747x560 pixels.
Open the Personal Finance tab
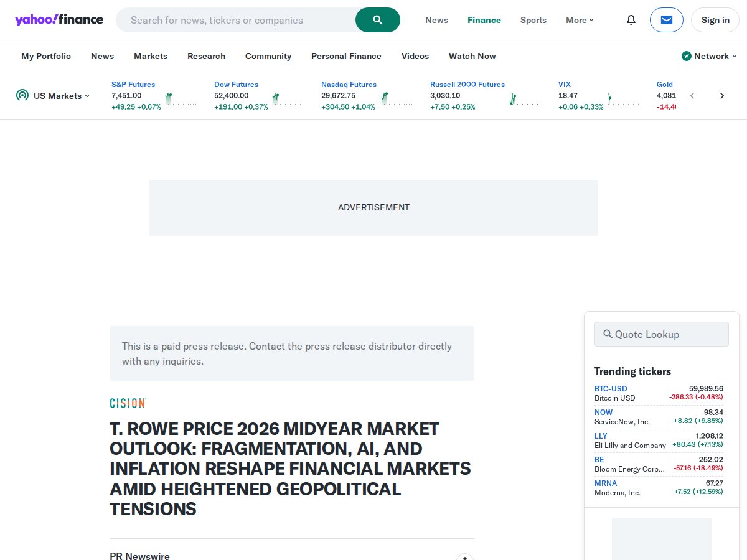346,56
